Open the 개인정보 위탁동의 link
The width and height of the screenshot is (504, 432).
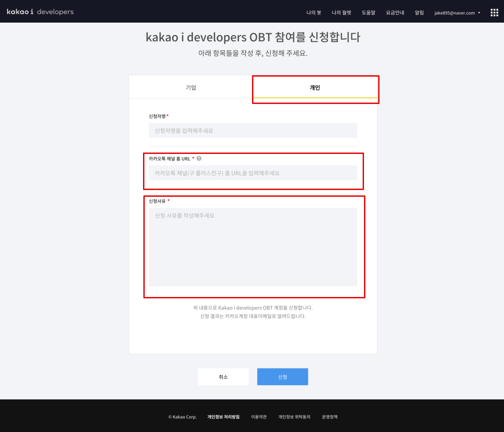tap(294, 417)
